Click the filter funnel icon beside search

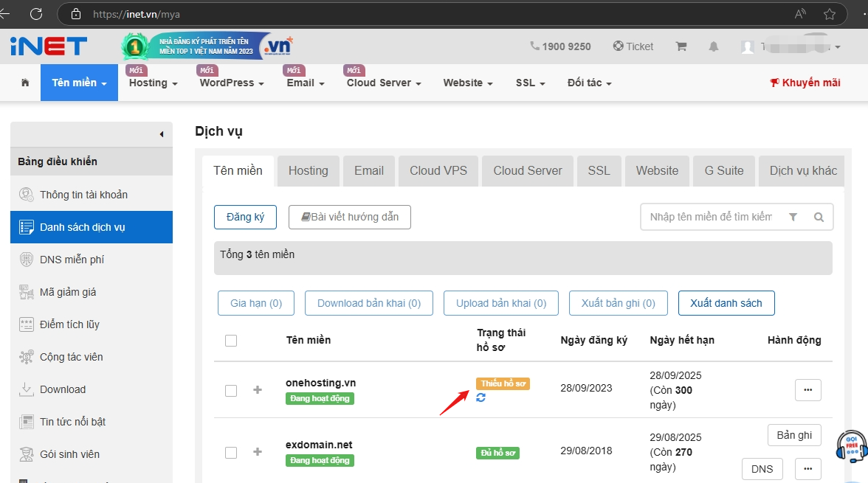point(793,217)
